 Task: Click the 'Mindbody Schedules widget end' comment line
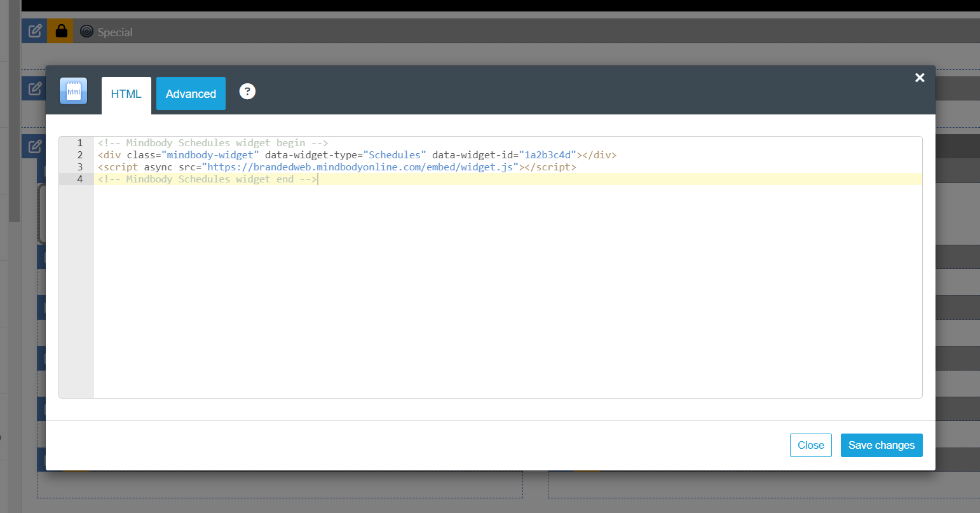pos(207,179)
